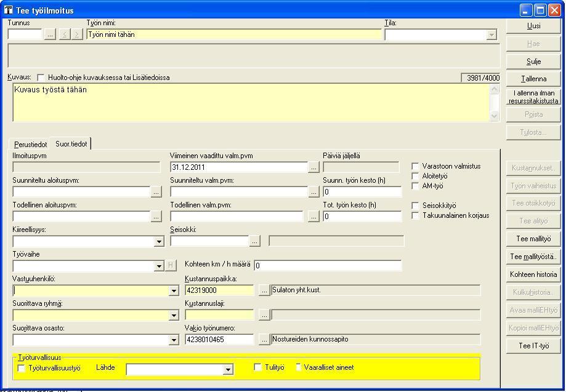Click the Kohteen km / h määrä field
The width and height of the screenshot is (566, 392).
pyautogui.click(x=328, y=266)
